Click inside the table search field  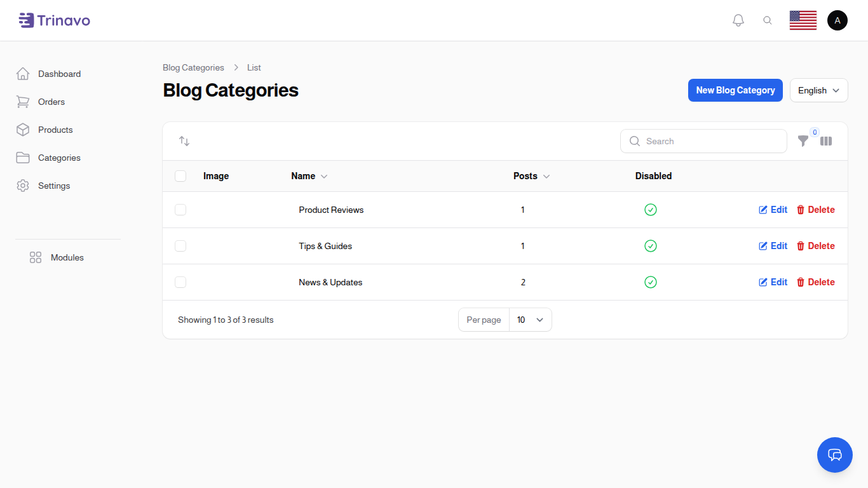[703, 141]
